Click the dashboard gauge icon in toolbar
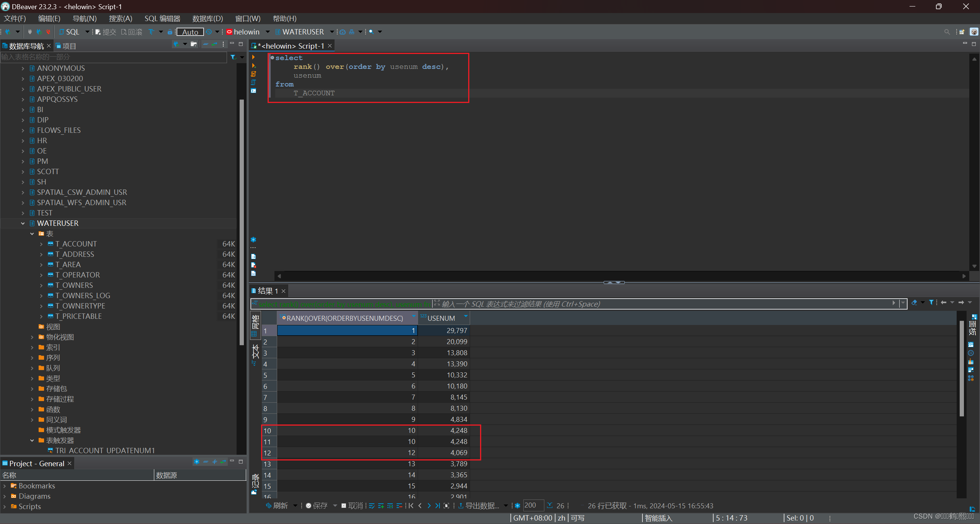The width and height of the screenshot is (980, 524). [x=343, y=32]
